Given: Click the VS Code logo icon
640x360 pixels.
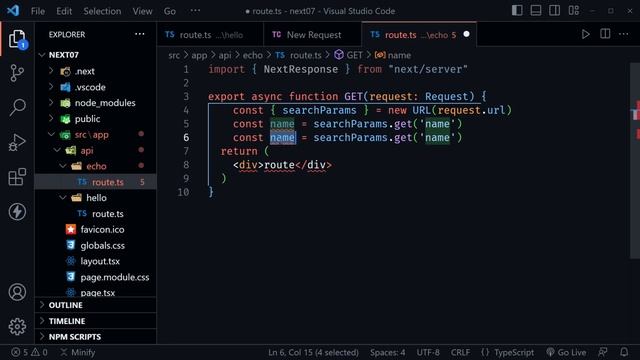Looking at the screenshot, I should pyautogui.click(x=13, y=11).
